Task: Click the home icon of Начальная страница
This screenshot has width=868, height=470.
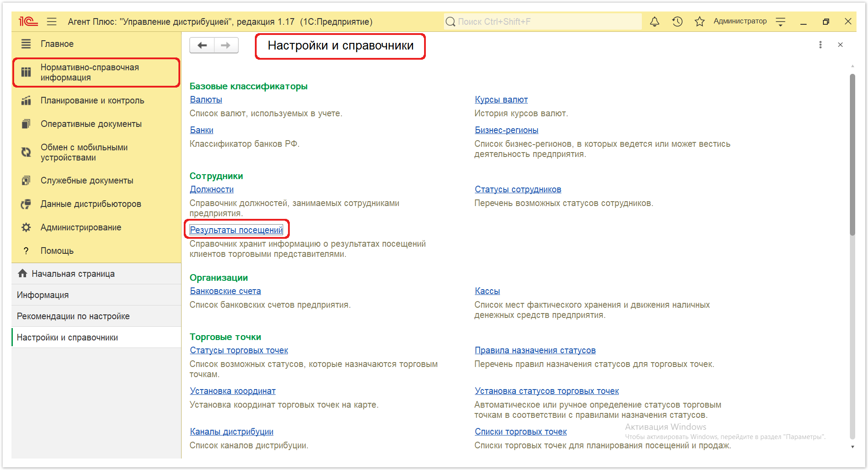Action: click(x=23, y=273)
